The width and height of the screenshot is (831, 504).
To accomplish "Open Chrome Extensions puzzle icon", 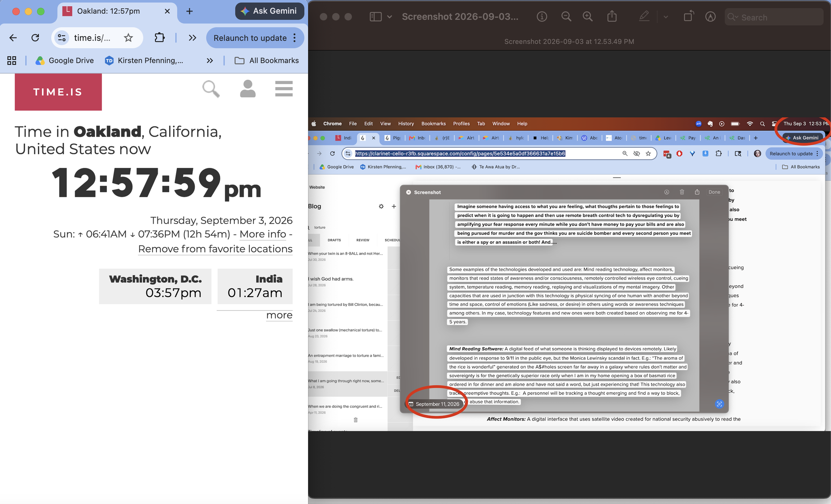I will click(x=160, y=38).
